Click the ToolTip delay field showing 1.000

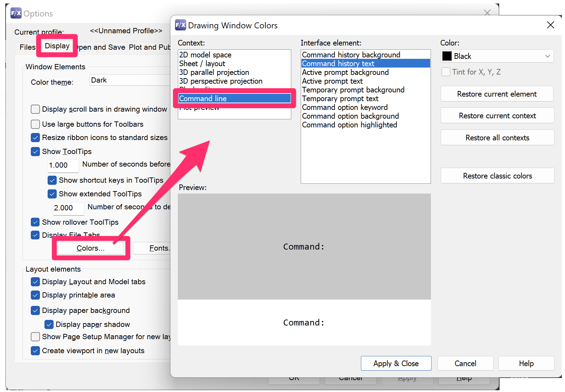tap(63, 165)
